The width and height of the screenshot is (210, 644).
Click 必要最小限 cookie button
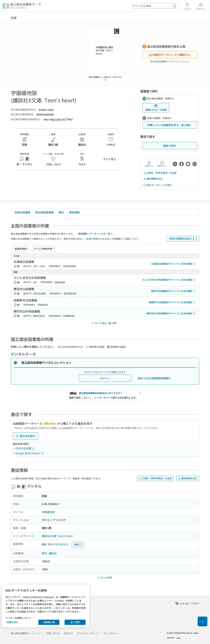click(x=49, y=622)
